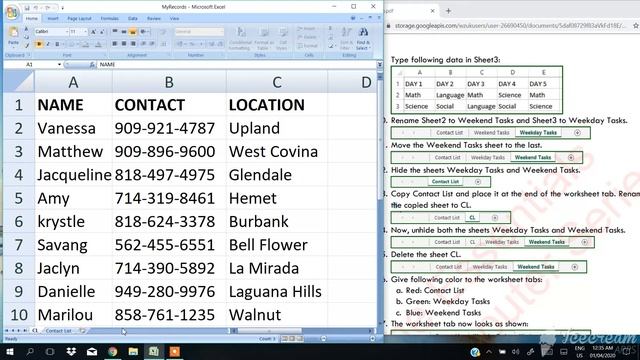640x360 pixels.
Task: Toggle Top Align
Action: (115, 31)
